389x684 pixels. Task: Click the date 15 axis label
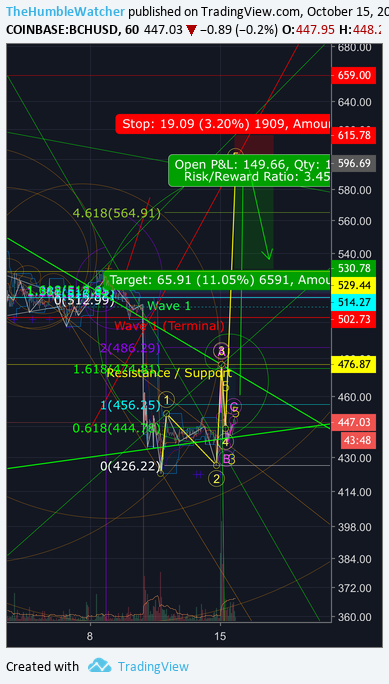pos(221,635)
